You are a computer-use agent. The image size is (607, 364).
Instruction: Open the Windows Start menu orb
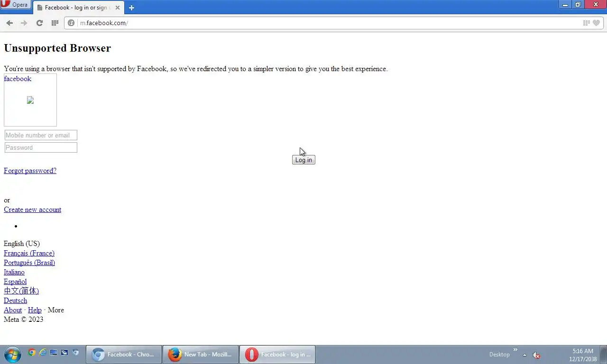pyautogui.click(x=12, y=354)
